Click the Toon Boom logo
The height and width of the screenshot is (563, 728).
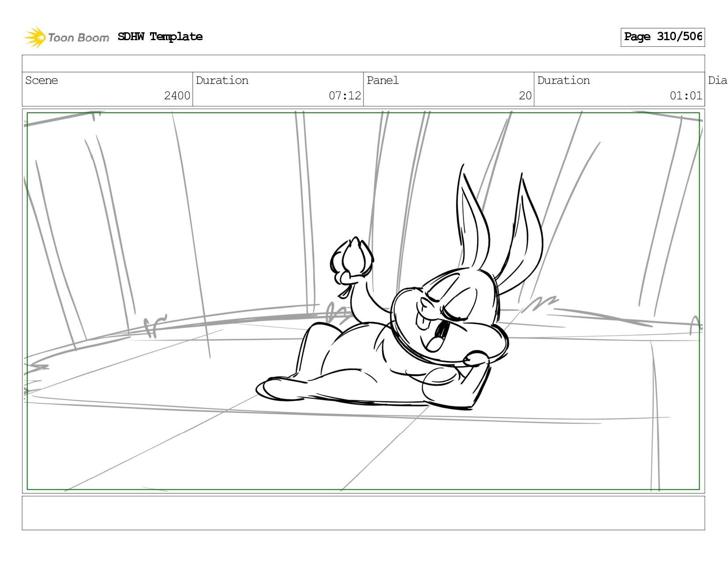click(x=66, y=37)
